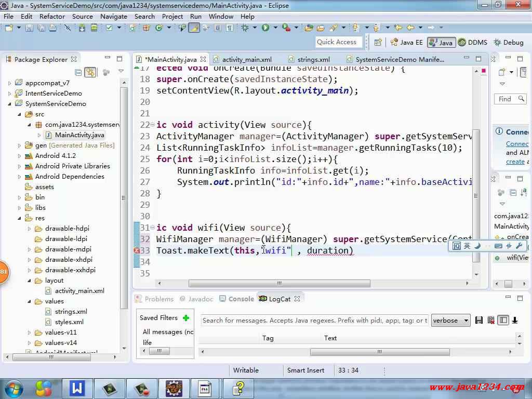The height and width of the screenshot is (399, 532).
Task: Click the LogCat horizontal scrollbar thumb
Action: [x=380, y=352]
